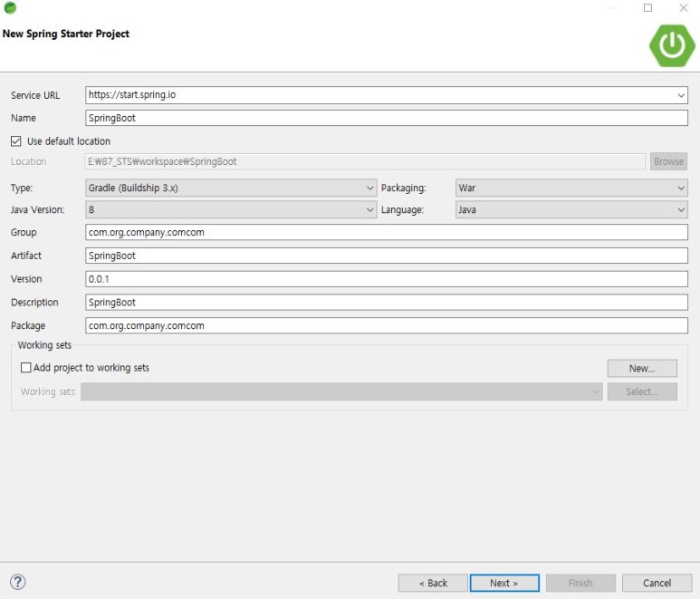Click the Description label
The image size is (700, 599).
(x=34, y=303)
